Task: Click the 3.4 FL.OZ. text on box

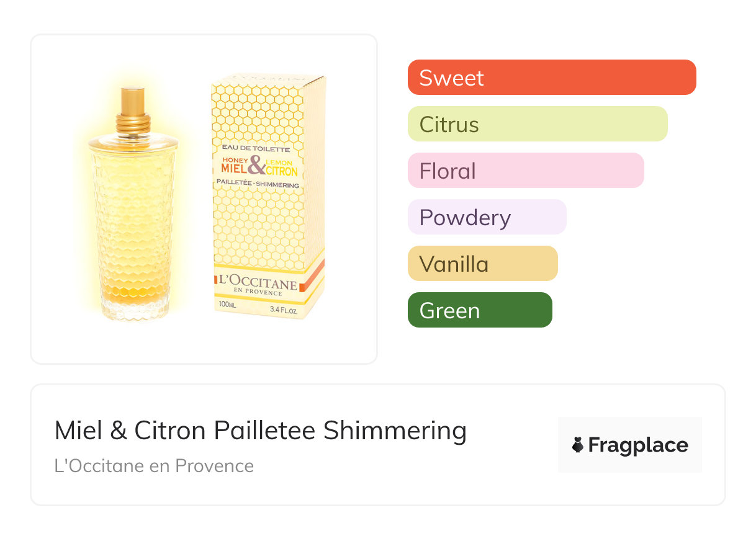Action: coord(283,308)
